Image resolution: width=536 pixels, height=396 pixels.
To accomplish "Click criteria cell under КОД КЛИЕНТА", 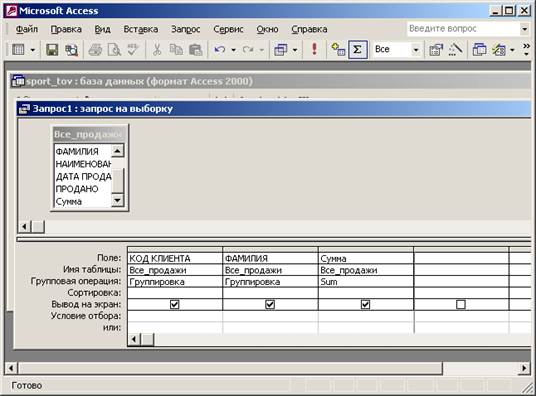I will [175, 316].
